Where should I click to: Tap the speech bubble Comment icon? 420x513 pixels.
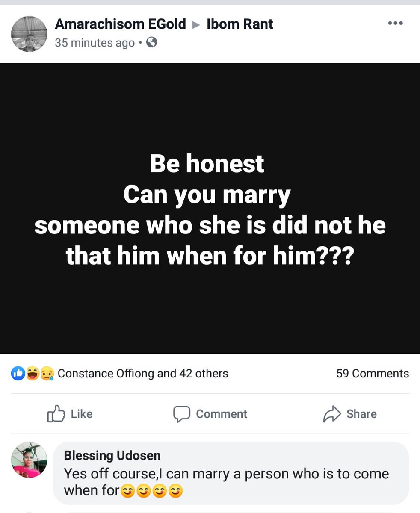pos(181,414)
